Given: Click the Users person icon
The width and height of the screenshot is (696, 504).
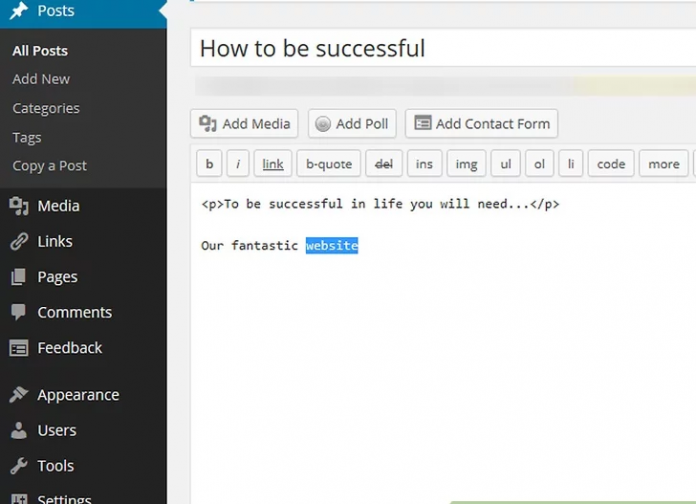Looking at the screenshot, I should 19,430.
